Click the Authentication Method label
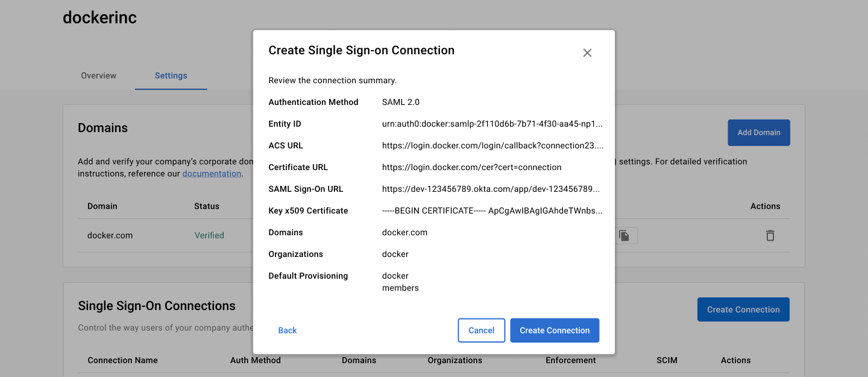 313,103
